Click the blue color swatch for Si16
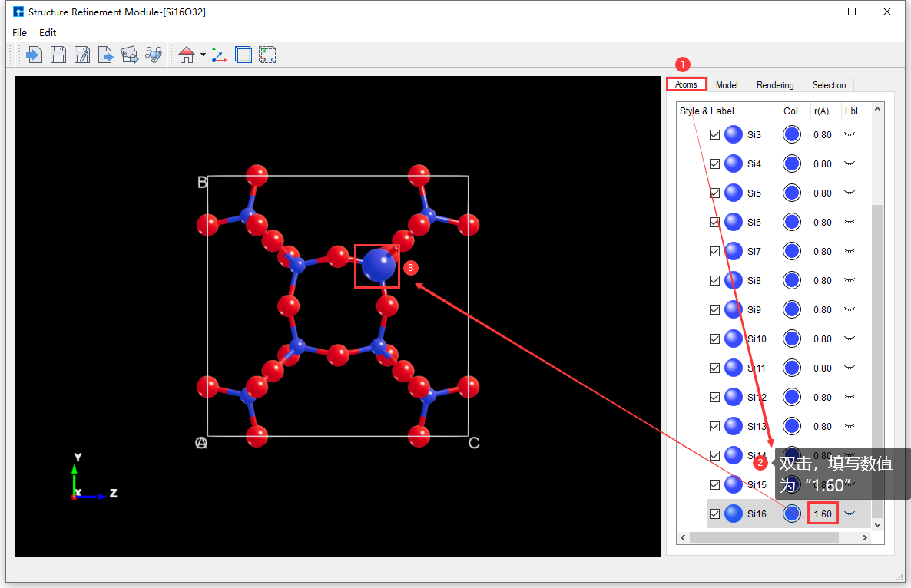 791,513
